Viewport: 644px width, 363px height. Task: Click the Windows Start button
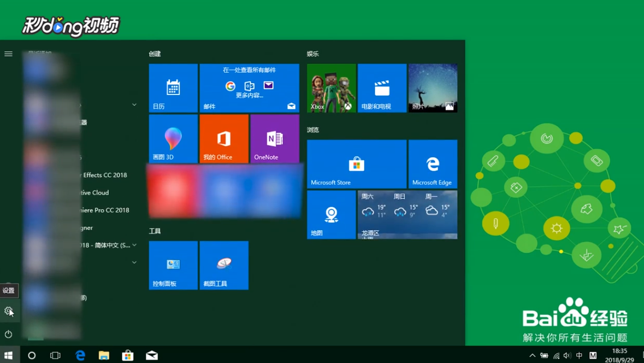pyautogui.click(x=9, y=355)
